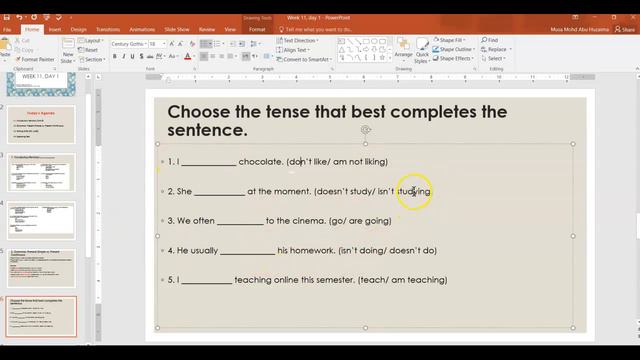Click 'Tell me what you want to do' box
This screenshot has width=640, height=360.
tap(316, 29)
